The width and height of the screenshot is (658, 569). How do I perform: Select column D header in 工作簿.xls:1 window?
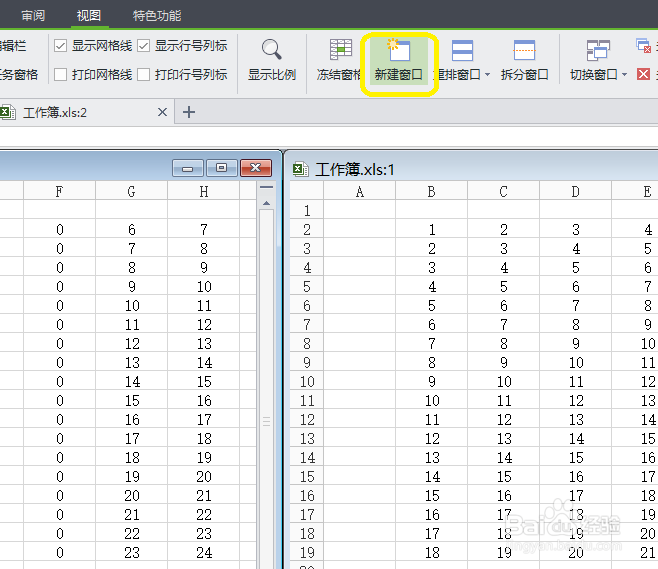tap(575, 191)
